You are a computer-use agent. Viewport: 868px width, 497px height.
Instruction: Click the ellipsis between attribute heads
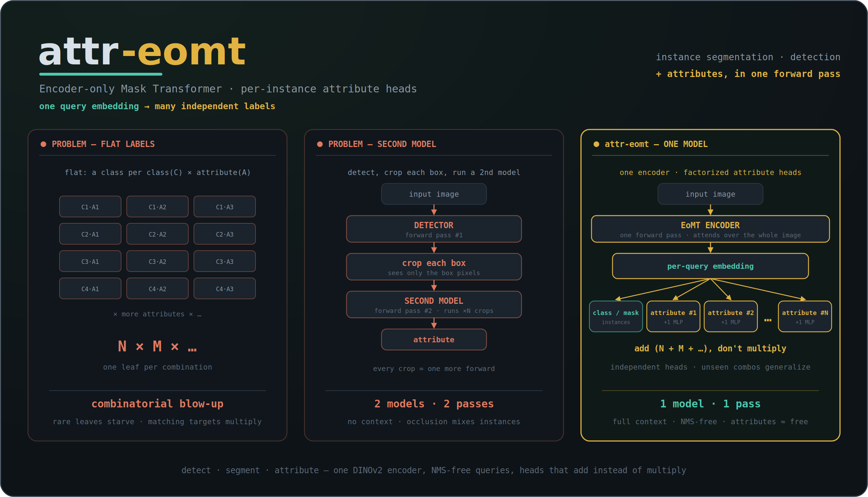pyautogui.click(x=768, y=320)
